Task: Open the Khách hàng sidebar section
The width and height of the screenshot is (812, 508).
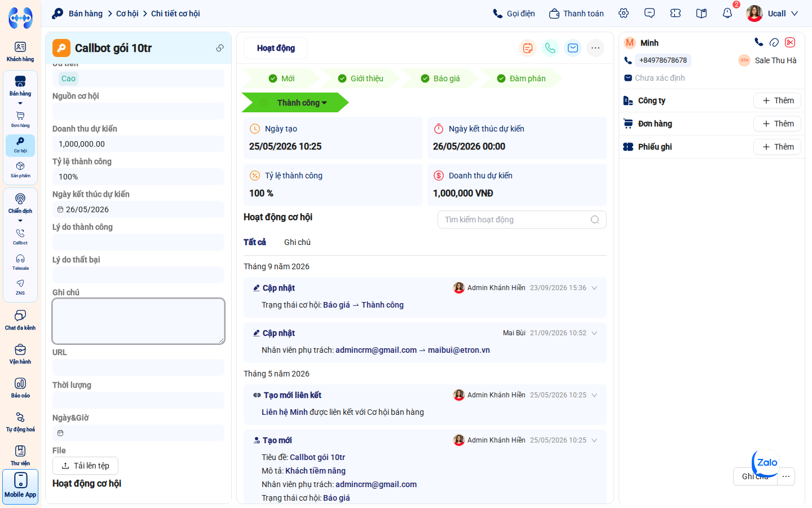Action: click(x=20, y=51)
